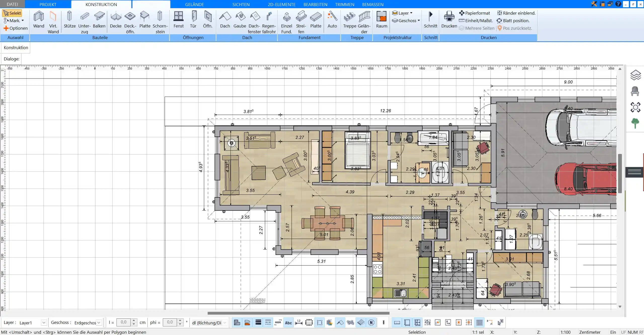Choose the Streifen foundation tool
Image resolution: width=644 pixels, height=335 pixels.
301,22
